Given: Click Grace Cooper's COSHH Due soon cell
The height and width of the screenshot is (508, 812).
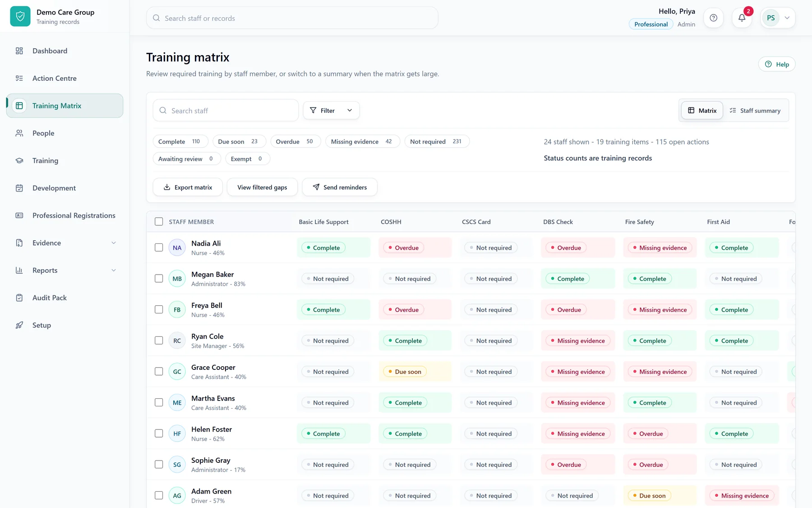Looking at the screenshot, I should point(415,372).
